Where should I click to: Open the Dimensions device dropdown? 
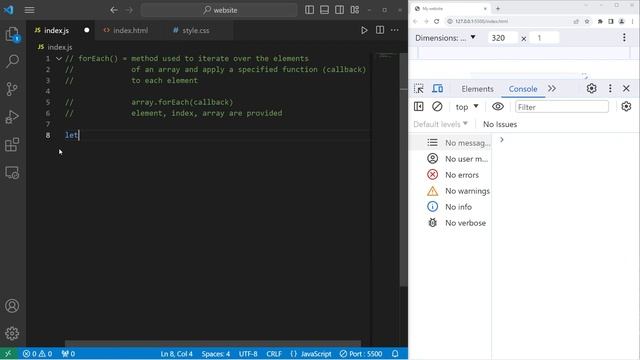pos(445,38)
